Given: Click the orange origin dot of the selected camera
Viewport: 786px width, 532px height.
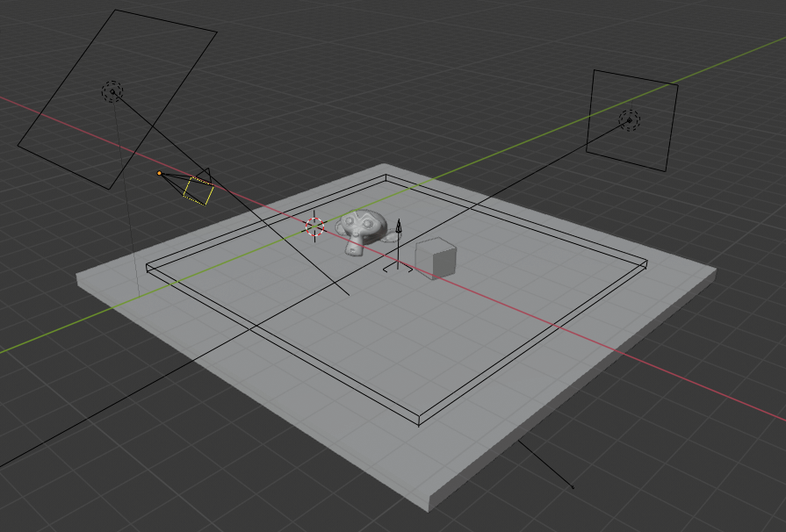Looking at the screenshot, I should 160,174.
